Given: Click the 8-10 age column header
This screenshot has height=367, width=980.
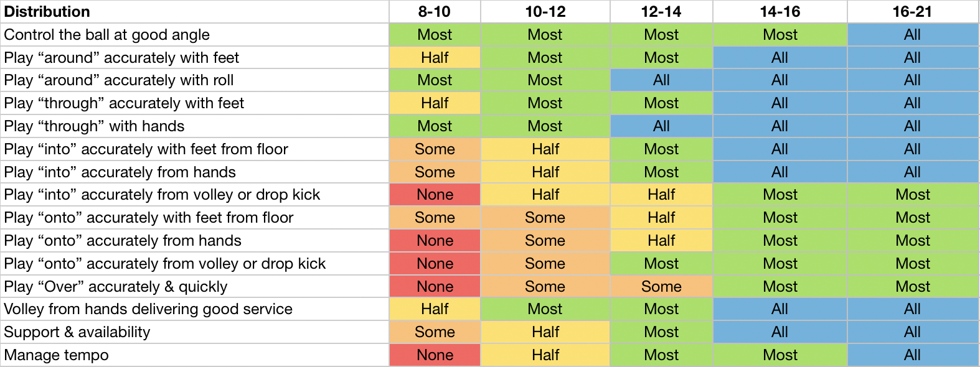Looking at the screenshot, I should (x=435, y=12).
